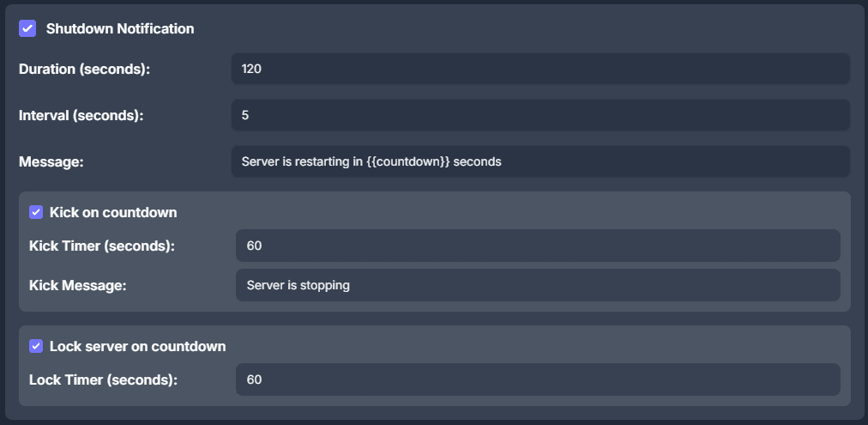868x425 pixels.
Task: Edit the Kick Timer (seconds) field
Action: 538,246
